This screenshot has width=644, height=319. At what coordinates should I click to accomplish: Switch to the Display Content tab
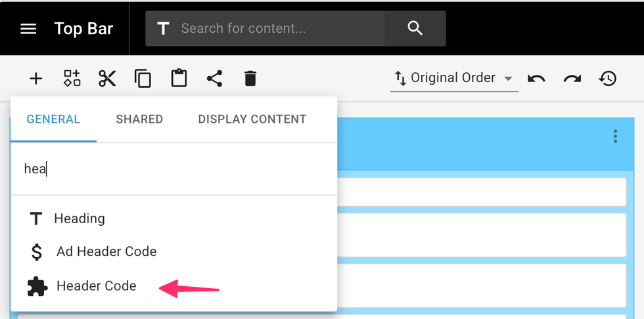click(x=252, y=119)
